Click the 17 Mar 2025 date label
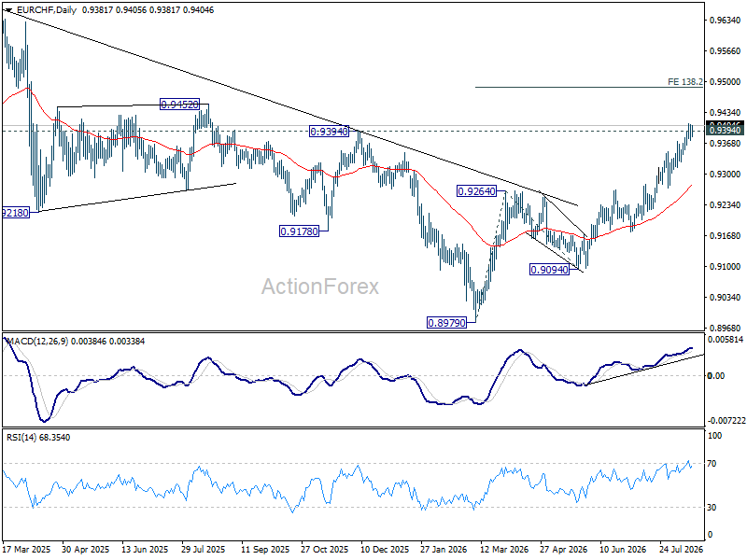The image size is (747, 560). coord(27,550)
